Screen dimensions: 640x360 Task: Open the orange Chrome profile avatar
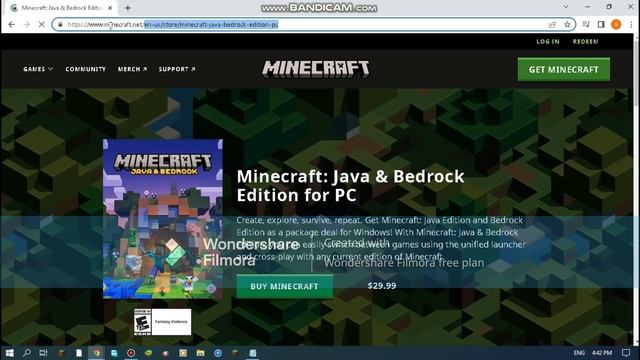(x=616, y=24)
